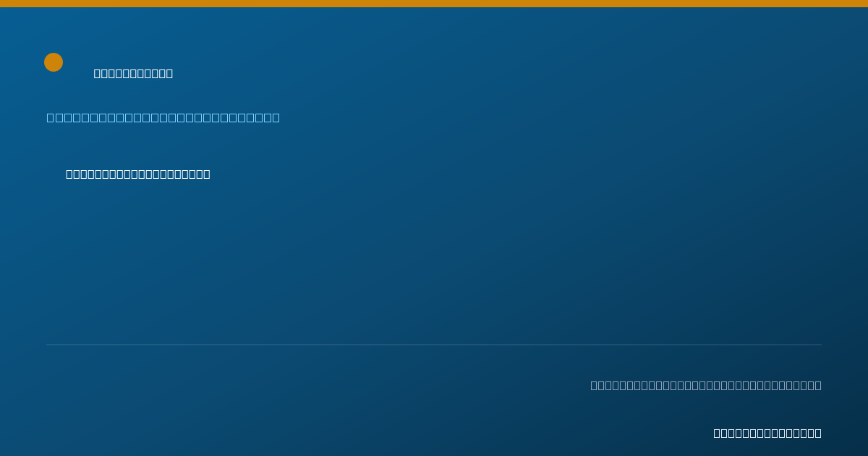This screenshot has height=456, width=868.
Task: Select the orange dot beside the header
Action: point(54,62)
